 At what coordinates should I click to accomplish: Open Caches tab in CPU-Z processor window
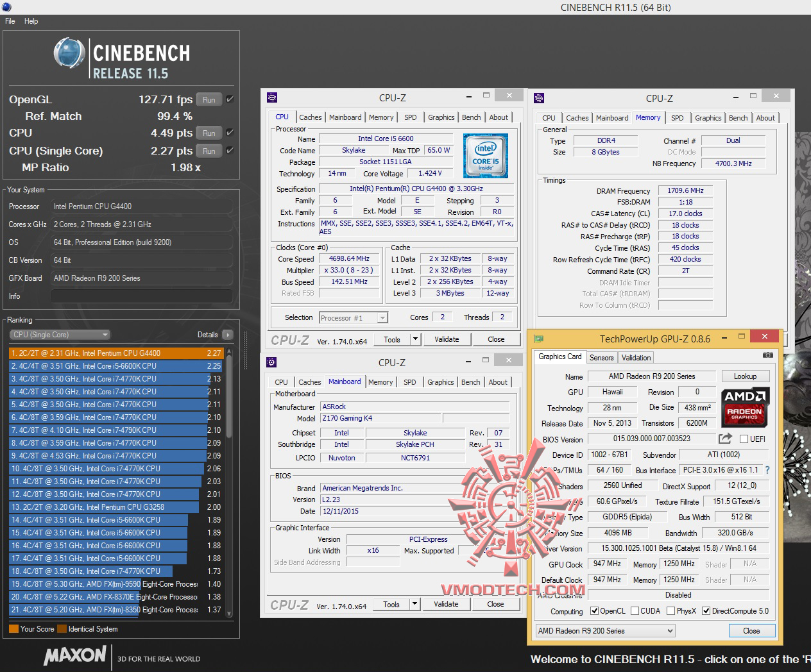(311, 117)
